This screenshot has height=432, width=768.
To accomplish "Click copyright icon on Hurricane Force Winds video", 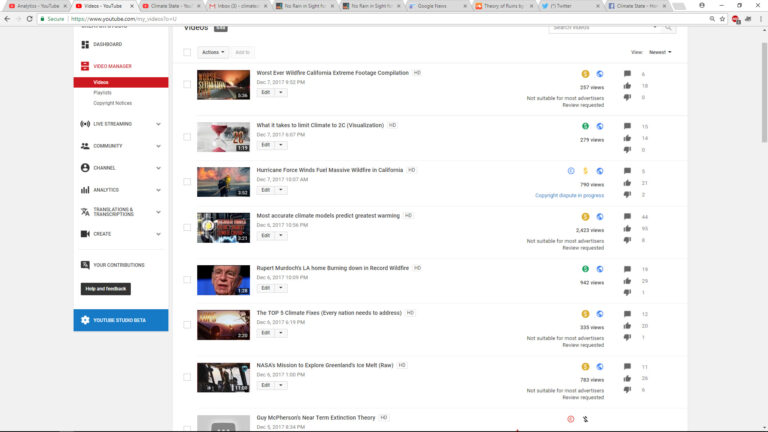I will tap(570, 171).
